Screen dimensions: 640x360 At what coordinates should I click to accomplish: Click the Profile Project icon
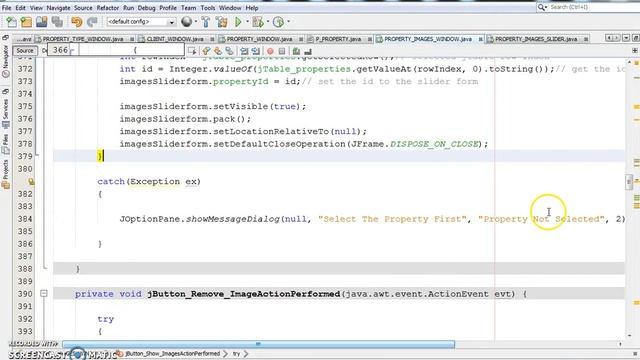(278, 22)
